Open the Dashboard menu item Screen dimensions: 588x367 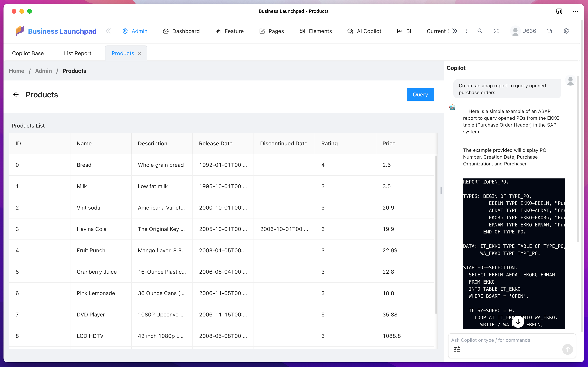pyautogui.click(x=181, y=31)
